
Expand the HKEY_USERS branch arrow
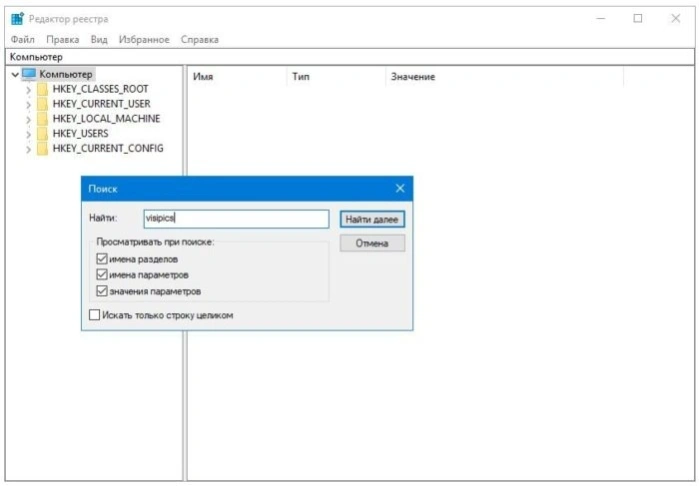point(29,134)
